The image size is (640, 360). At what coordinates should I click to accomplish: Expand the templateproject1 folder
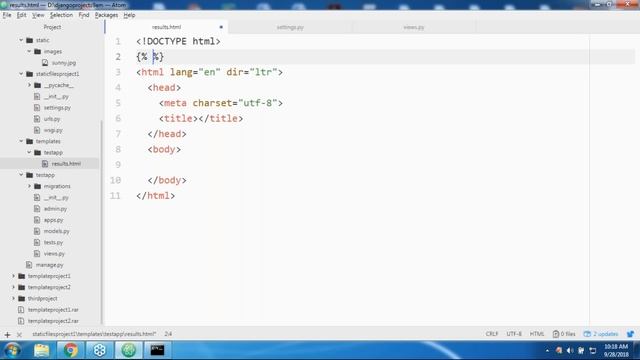(x=13, y=276)
